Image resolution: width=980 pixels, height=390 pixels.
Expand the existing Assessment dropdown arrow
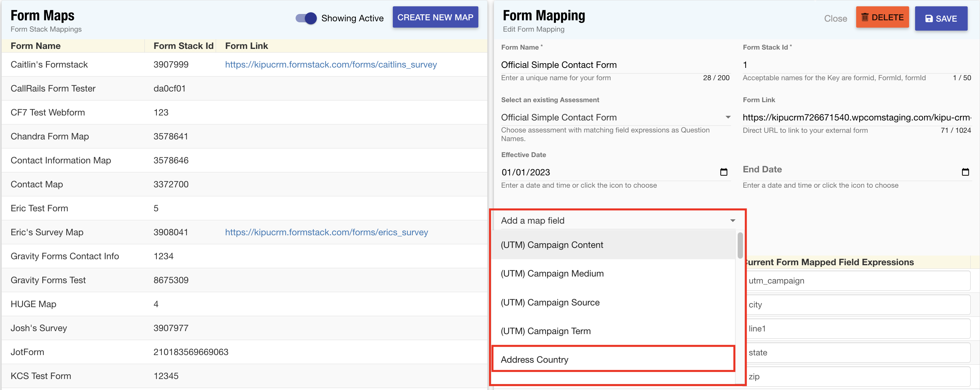click(727, 117)
